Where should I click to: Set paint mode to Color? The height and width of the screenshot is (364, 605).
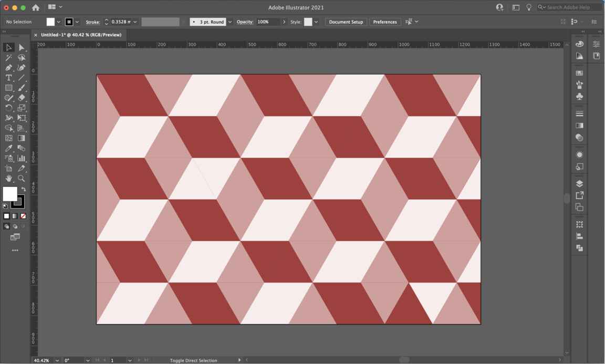coord(6,216)
